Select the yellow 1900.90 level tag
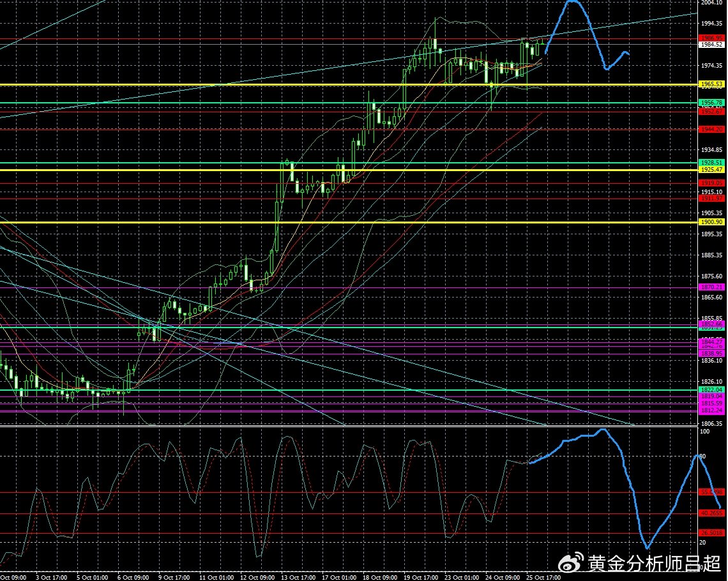This screenshot has width=728, height=581. click(x=711, y=222)
